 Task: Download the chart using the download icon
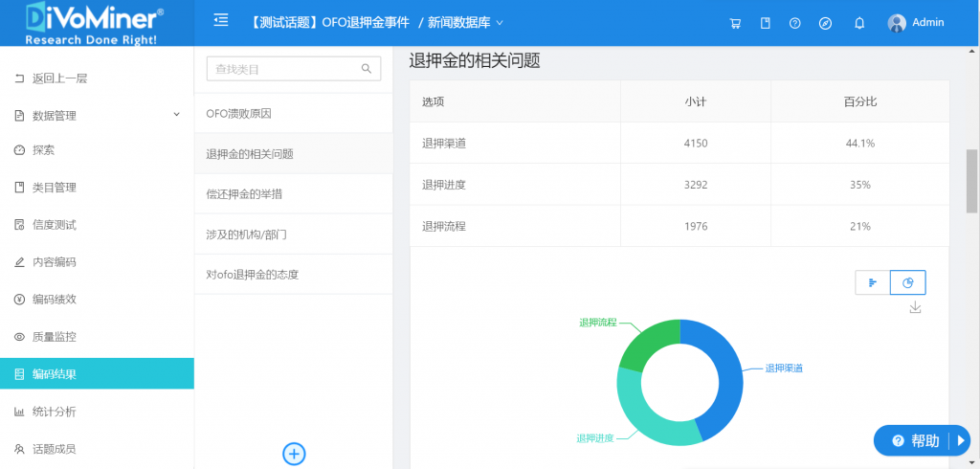coord(915,307)
